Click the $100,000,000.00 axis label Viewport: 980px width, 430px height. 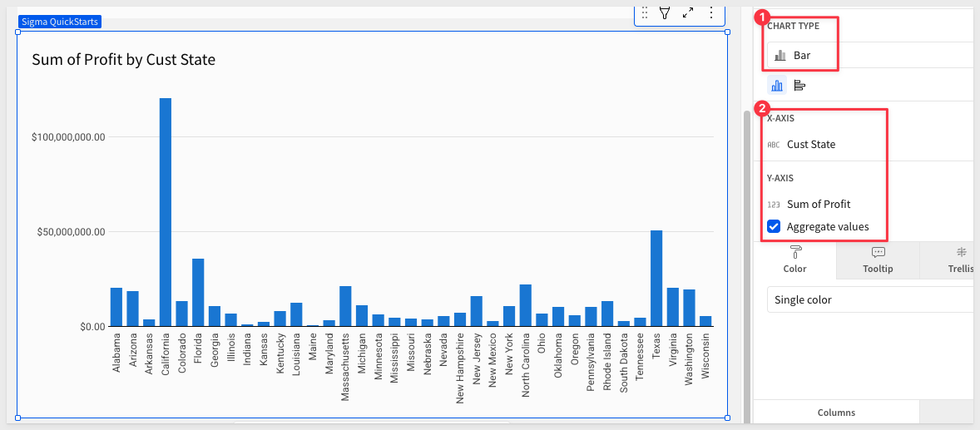click(x=69, y=137)
